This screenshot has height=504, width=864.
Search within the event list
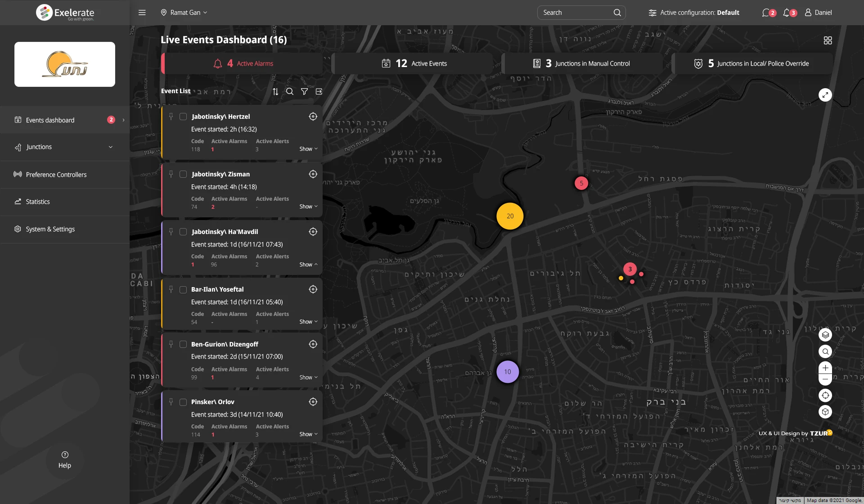coord(290,91)
